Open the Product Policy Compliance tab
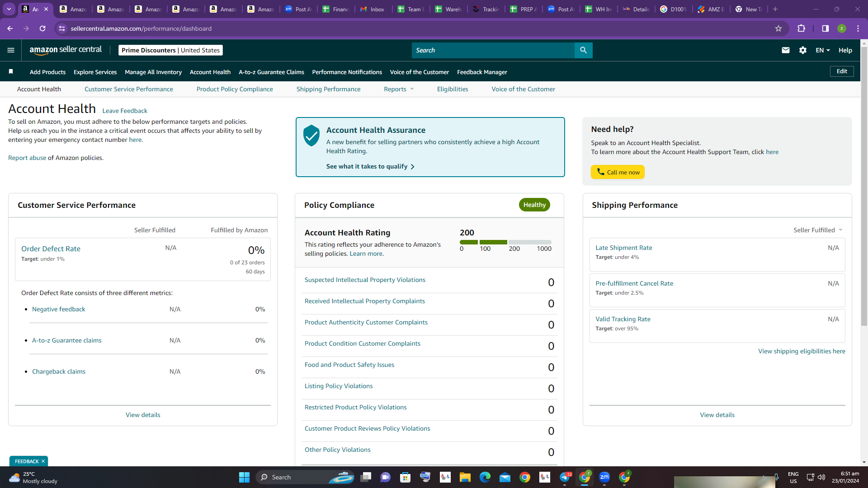 [235, 89]
